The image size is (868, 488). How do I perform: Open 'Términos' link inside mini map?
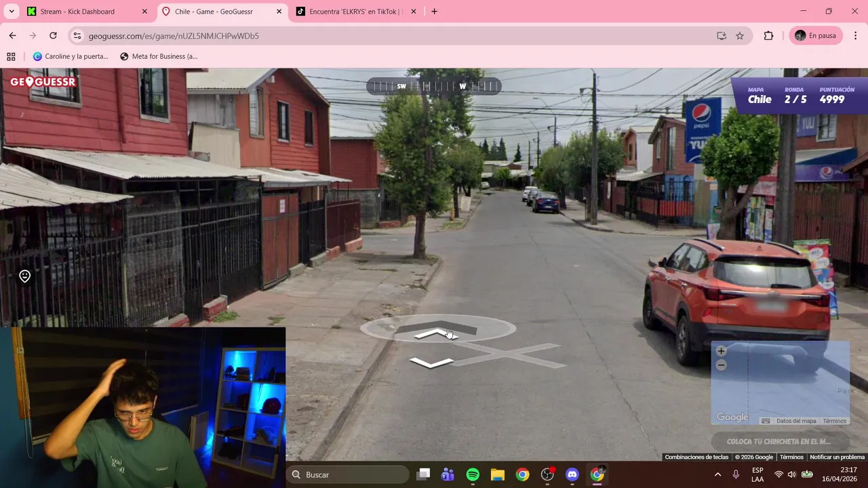pyautogui.click(x=835, y=421)
